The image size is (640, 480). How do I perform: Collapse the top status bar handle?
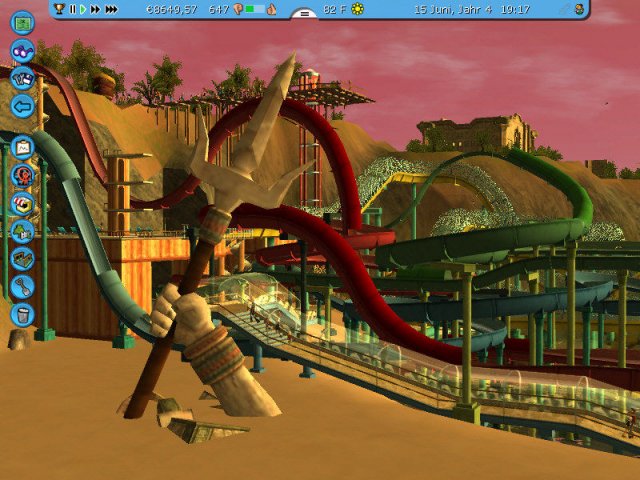(304, 14)
